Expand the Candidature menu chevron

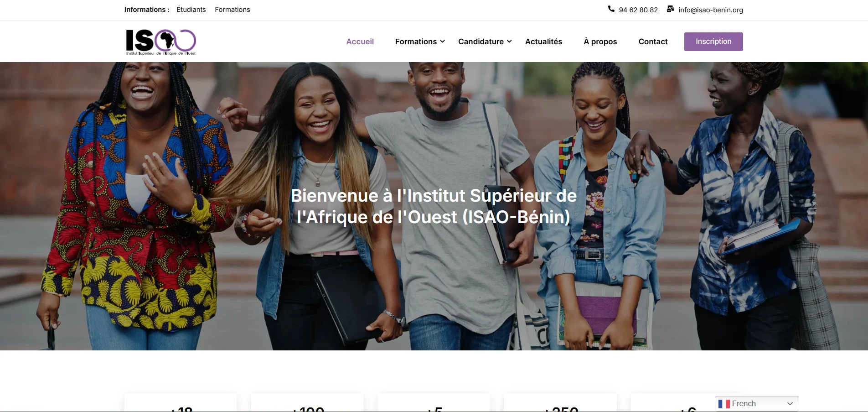coord(509,42)
